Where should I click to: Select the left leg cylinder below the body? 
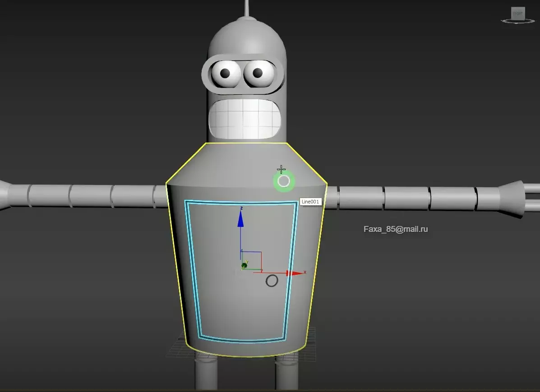coord(206,374)
